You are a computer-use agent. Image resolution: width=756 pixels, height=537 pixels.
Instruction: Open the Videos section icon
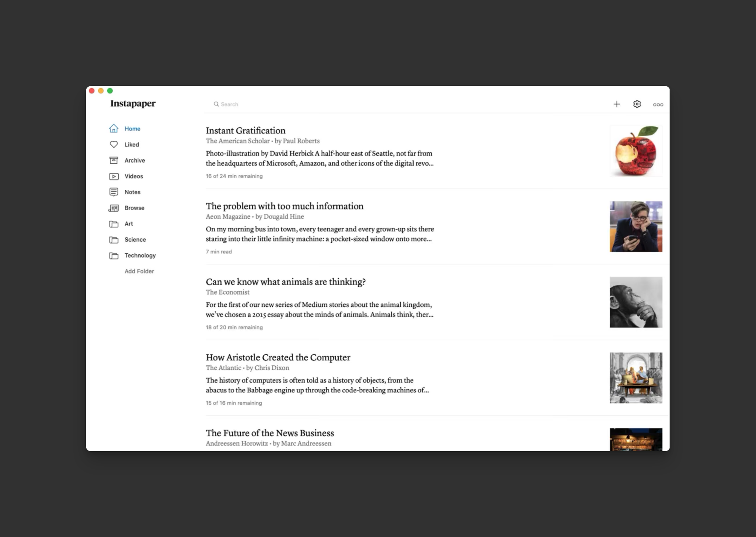(x=114, y=176)
